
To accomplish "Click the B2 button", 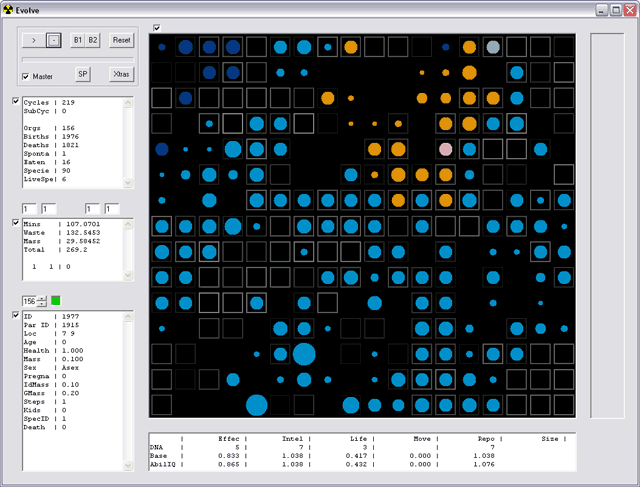I will click(93, 40).
